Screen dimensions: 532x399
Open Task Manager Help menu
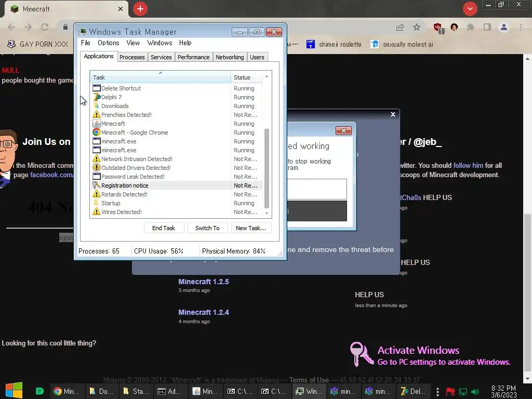point(185,43)
